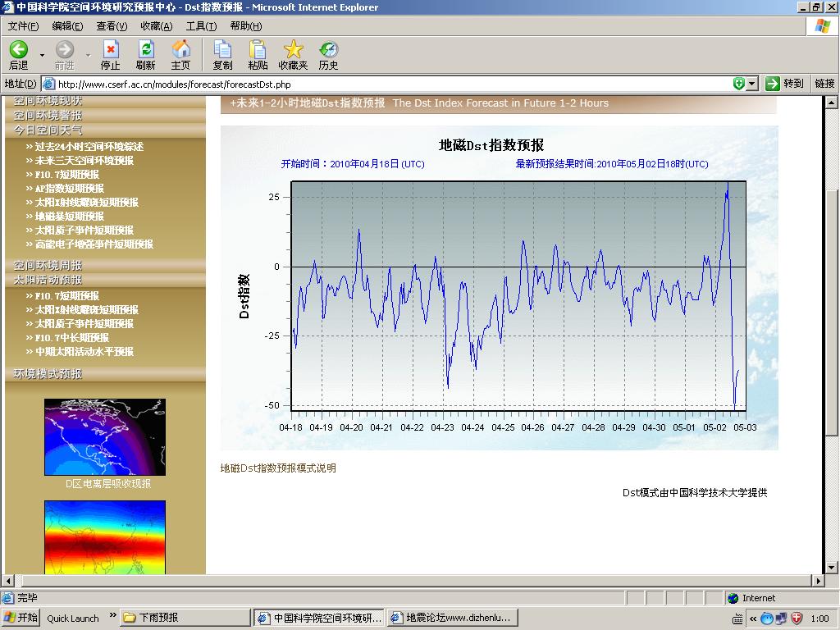Click D区电离层吸收现报 caption text
The image size is (840, 630).
(108, 483)
